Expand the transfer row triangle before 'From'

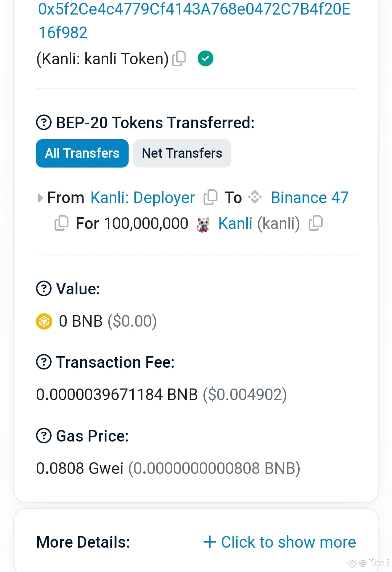pos(40,198)
